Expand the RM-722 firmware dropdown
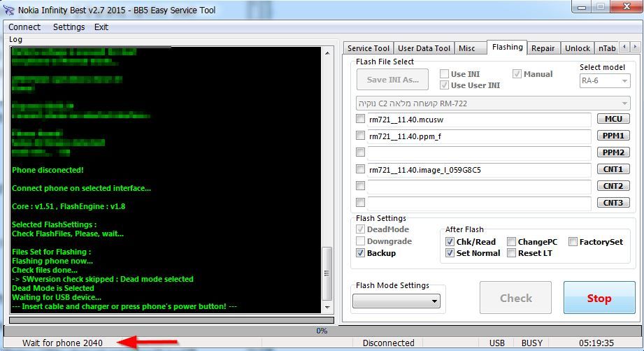The height and width of the screenshot is (351, 644). pyautogui.click(x=493, y=103)
